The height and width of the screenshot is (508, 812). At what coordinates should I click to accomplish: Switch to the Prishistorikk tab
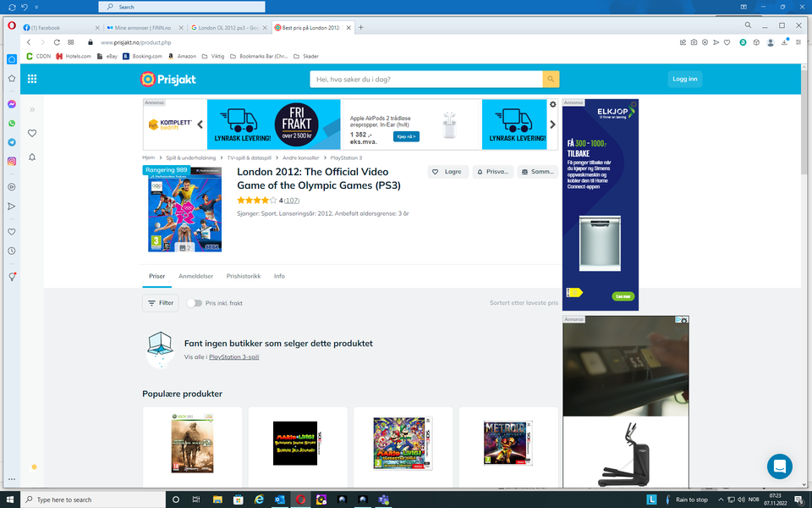point(244,276)
